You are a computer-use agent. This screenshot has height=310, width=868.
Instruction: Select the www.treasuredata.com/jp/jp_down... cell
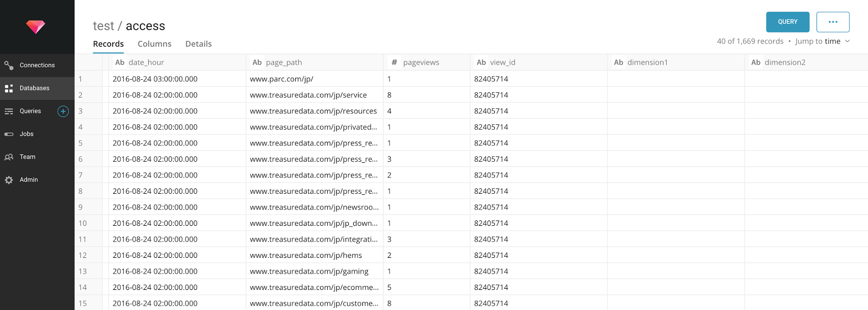coord(315,223)
